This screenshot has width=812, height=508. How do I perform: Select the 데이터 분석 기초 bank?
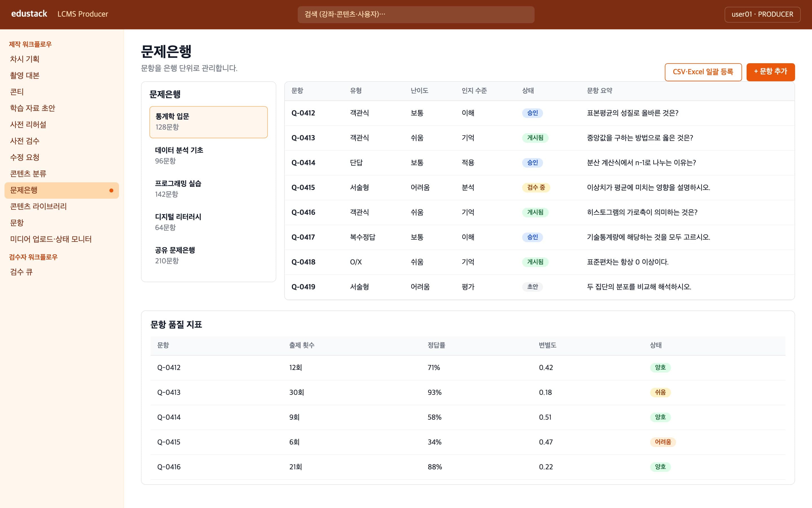pos(208,156)
